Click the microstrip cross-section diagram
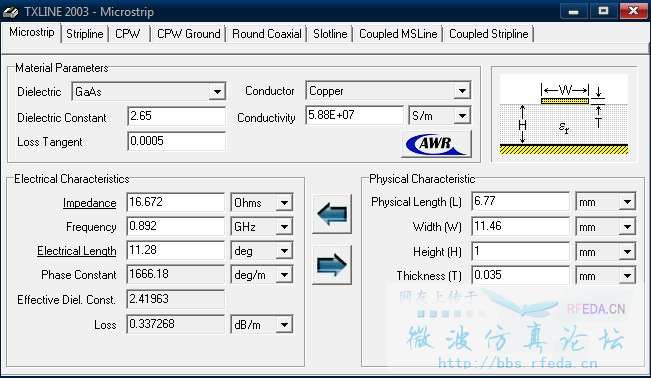 [x=564, y=115]
